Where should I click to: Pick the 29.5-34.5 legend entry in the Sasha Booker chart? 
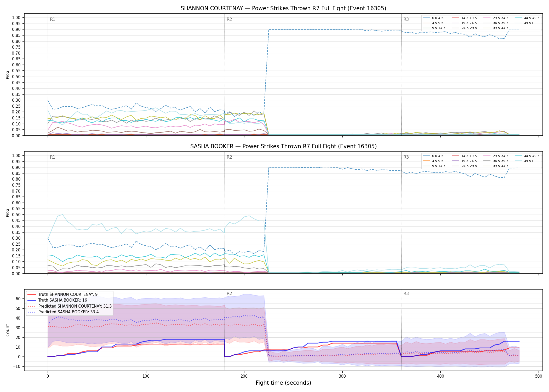click(496, 156)
